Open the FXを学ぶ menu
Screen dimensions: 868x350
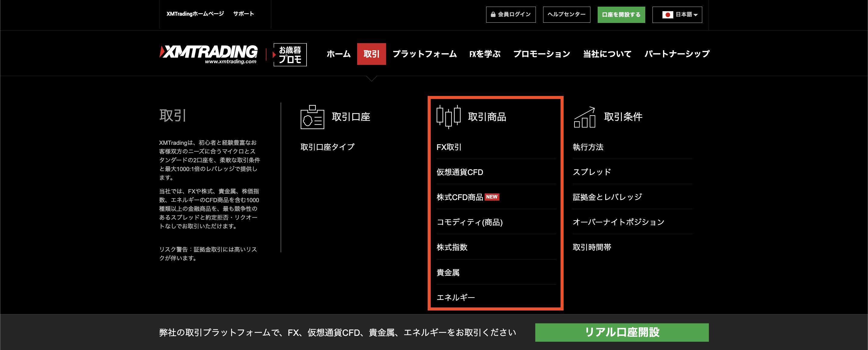tap(485, 54)
